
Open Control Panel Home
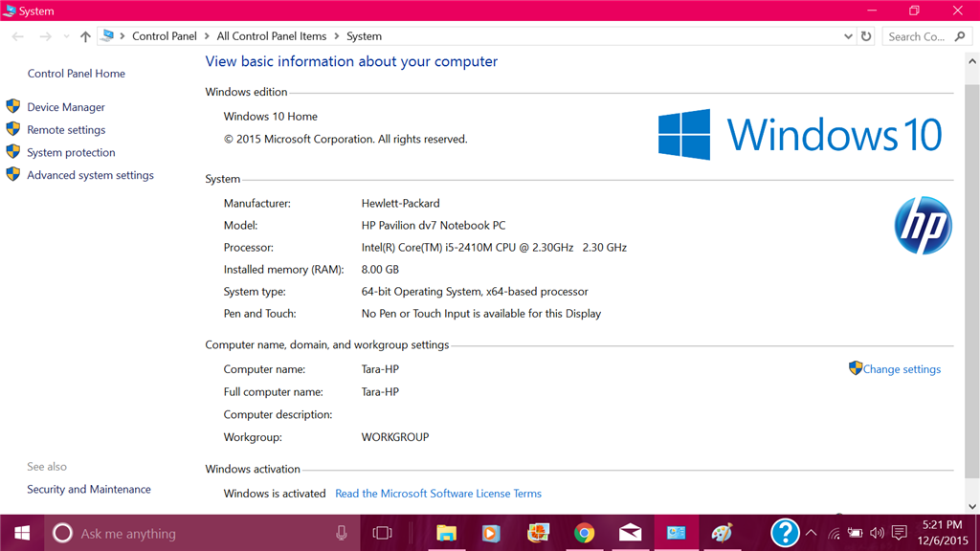click(x=77, y=74)
